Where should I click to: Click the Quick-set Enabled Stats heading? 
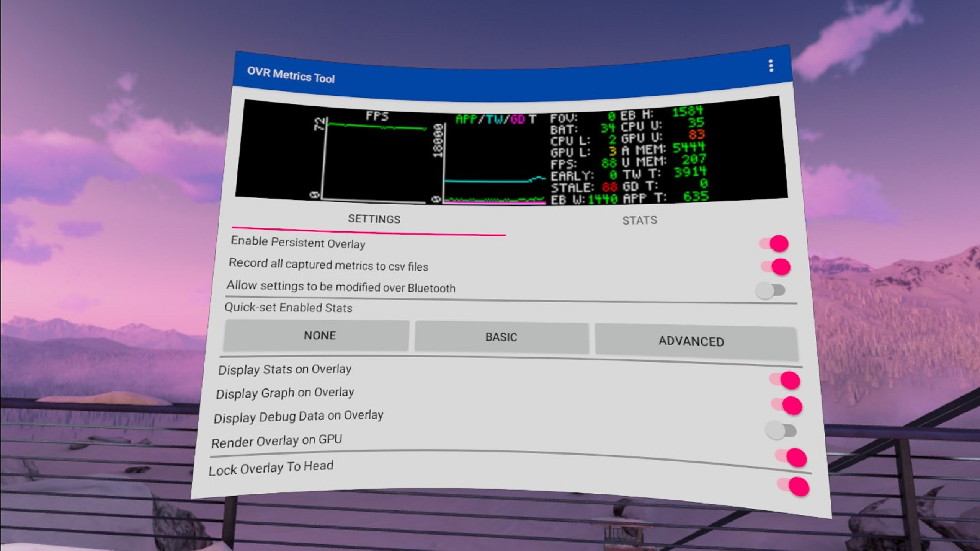[288, 308]
